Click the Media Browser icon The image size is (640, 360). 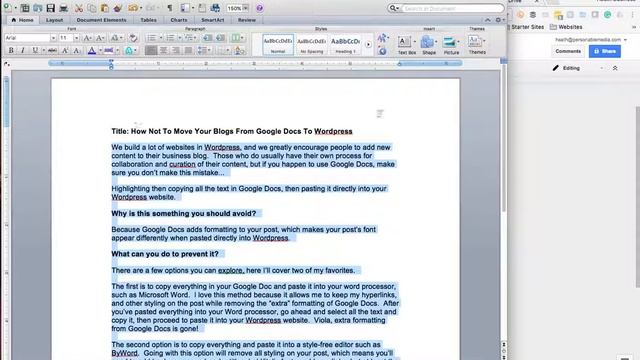[x=216, y=8]
